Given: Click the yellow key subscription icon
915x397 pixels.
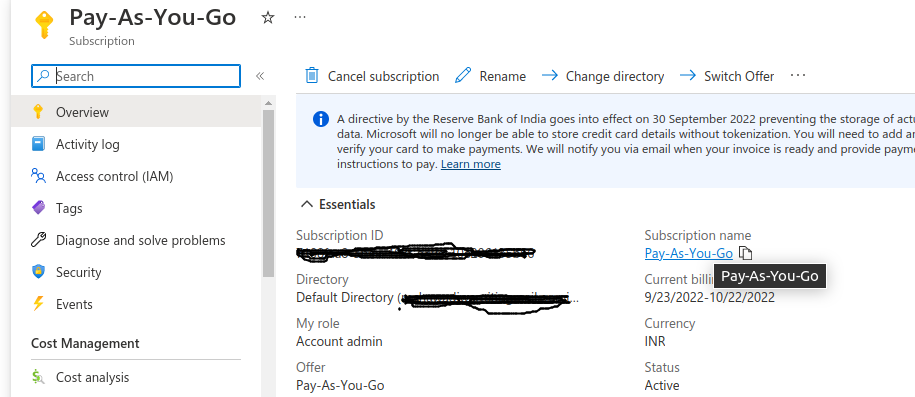Looking at the screenshot, I should click(44, 25).
